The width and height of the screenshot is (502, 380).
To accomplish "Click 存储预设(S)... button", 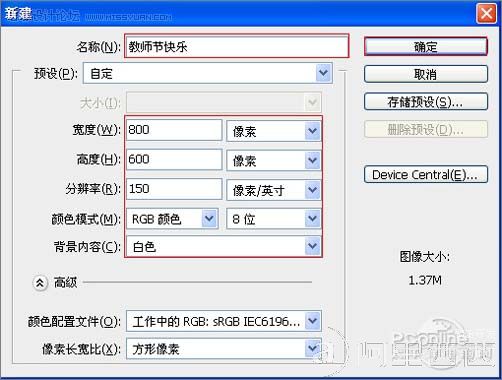I will (x=426, y=102).
